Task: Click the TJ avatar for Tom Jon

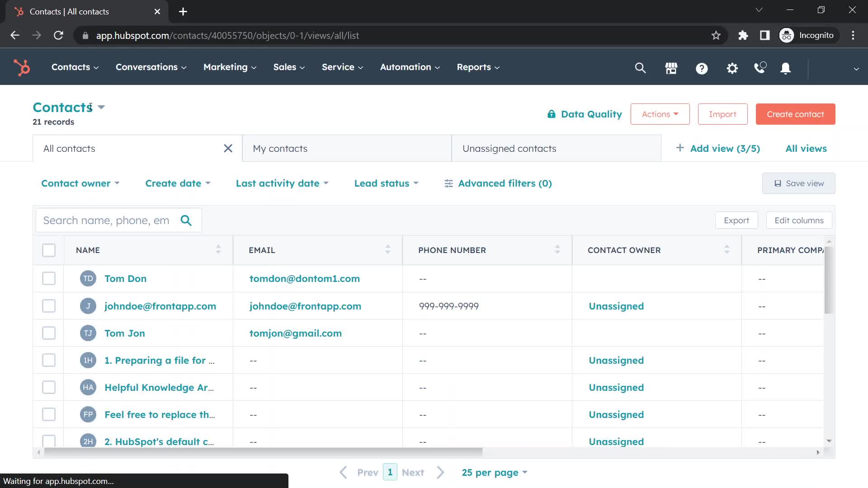Action: [88, 333]
